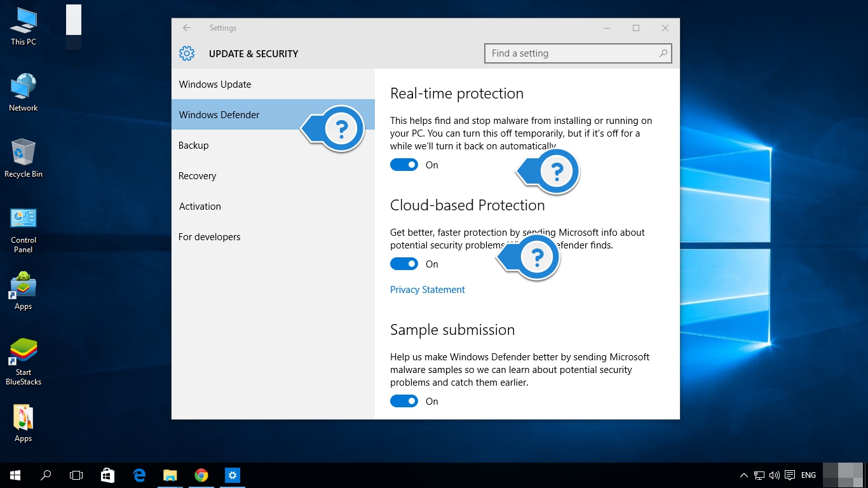The height and width of the screenshot is (488, 868).
Task: Click the Settings gear icon in header
Action: click(187, 53)
